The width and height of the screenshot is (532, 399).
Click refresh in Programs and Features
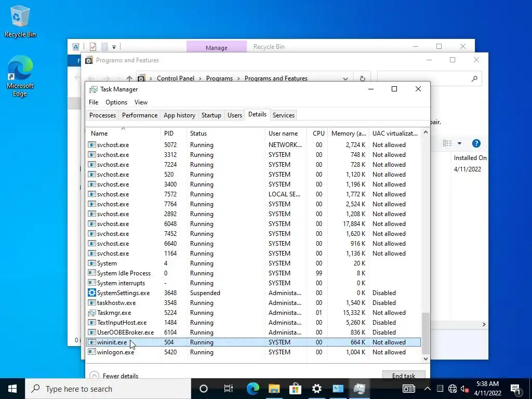362,78
